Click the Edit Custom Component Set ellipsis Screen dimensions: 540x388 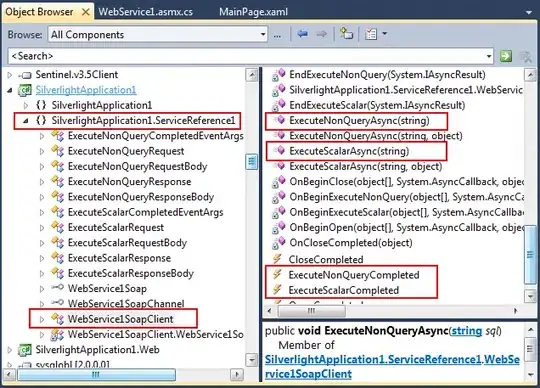(x=277, y=35)
